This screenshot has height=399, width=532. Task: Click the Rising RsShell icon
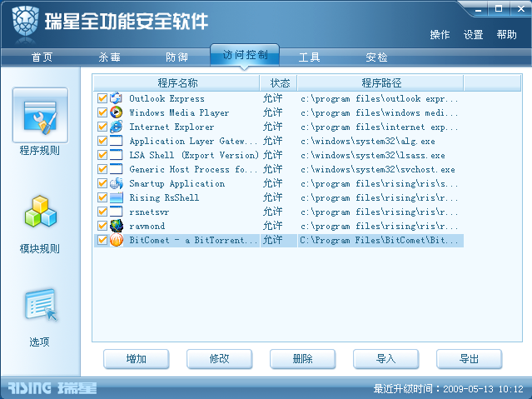116,197
